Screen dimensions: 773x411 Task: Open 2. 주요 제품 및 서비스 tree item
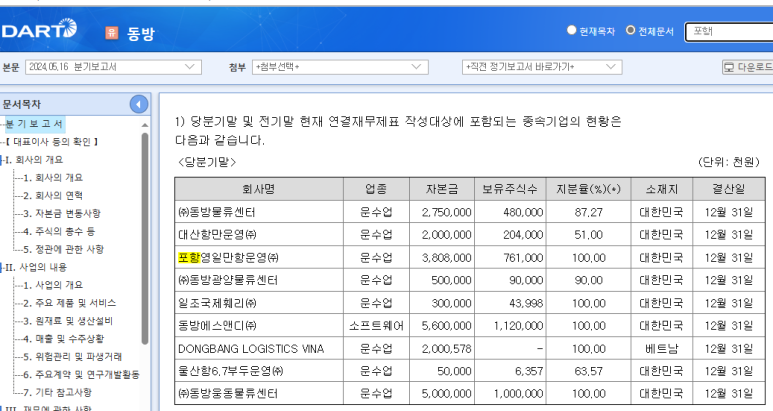[70, 303]
